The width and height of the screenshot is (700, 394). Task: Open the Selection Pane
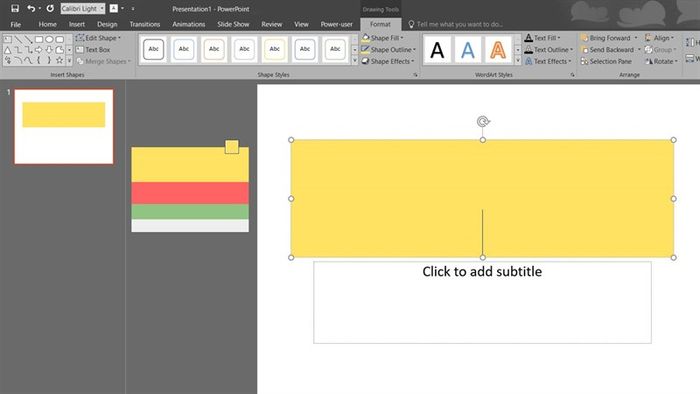pyautogui.click(x=606, y=61)
